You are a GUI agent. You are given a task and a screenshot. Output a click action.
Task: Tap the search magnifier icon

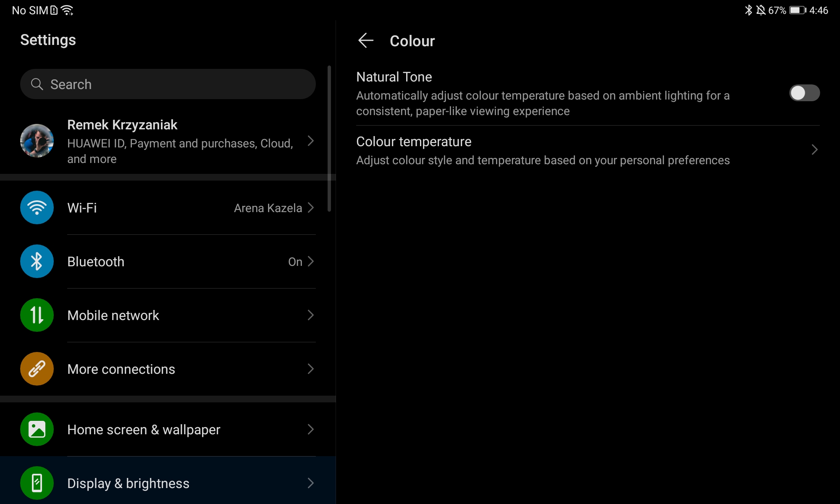pyautogui.click(x=37, y=84)
